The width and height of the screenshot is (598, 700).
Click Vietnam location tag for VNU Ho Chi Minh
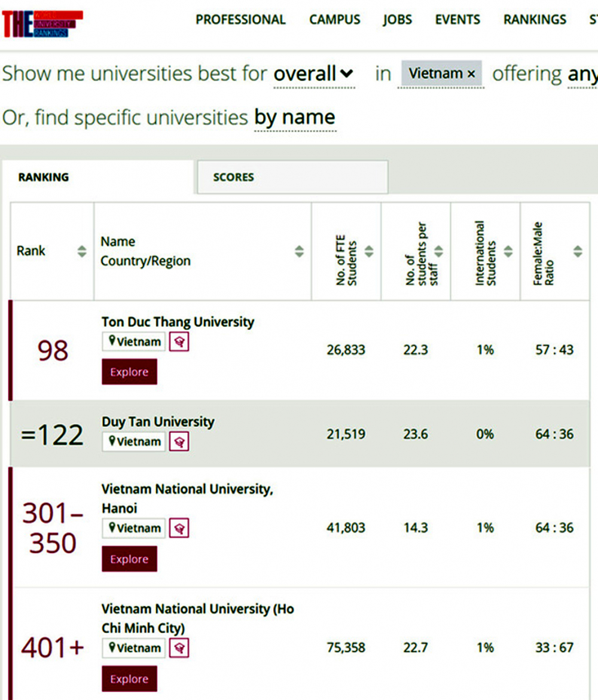[x=134, y=648]
